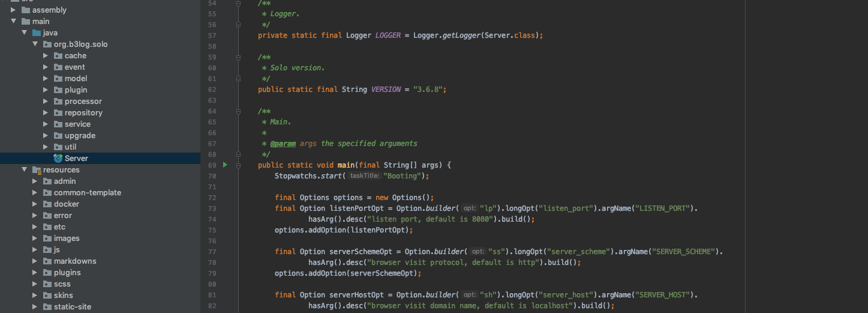
Task: Expand the cache package
Action: click(46, 56)
